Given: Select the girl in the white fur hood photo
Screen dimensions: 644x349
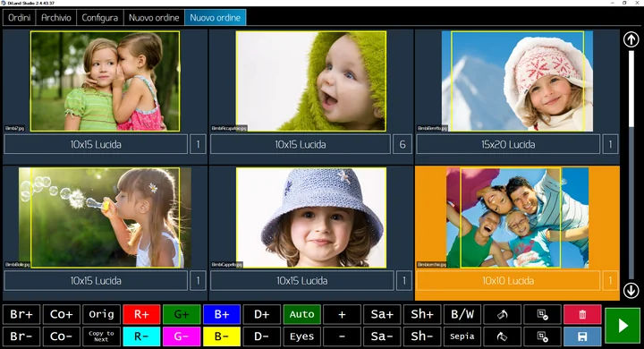Looking at the screenshot, I should click(517, 81).
